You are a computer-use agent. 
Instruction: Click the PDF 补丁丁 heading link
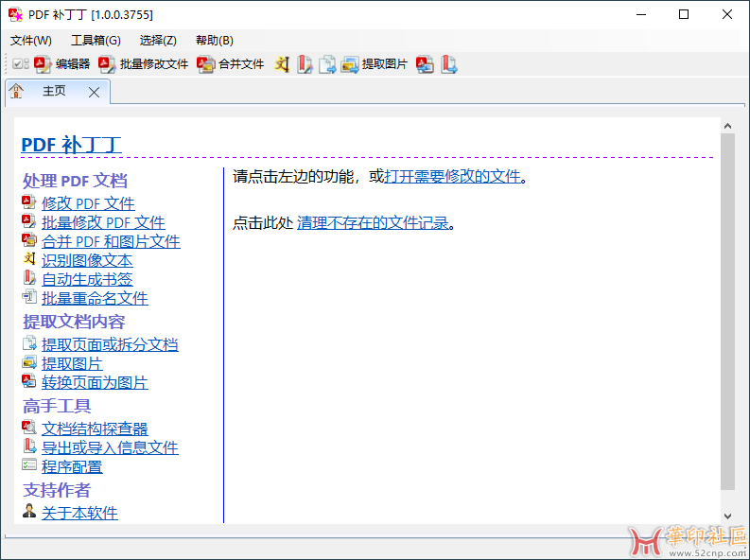[71, 145]
